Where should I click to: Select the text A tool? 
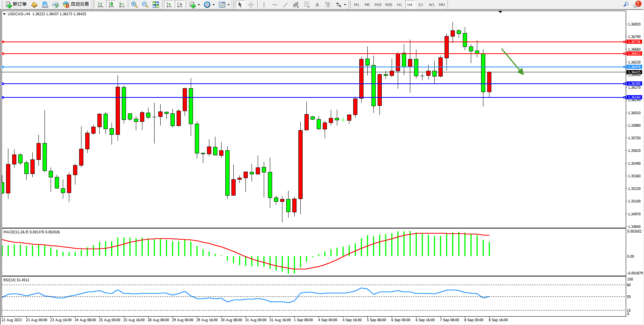coord(317,5)
